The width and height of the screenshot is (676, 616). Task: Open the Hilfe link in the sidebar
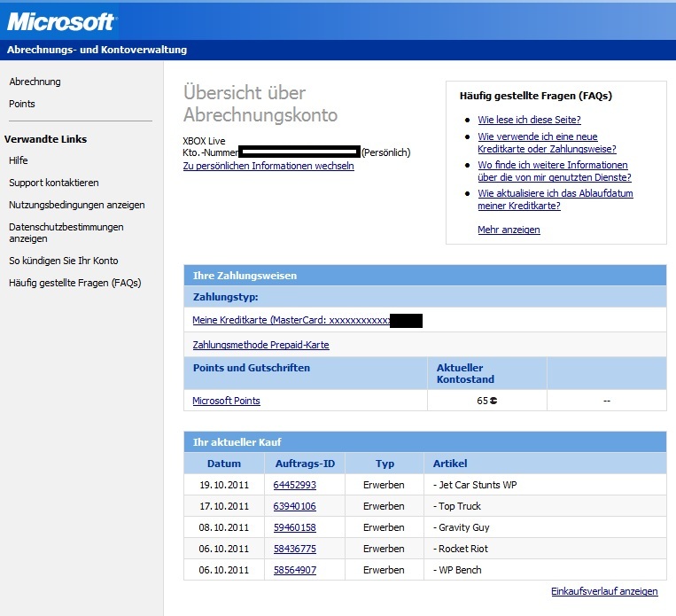(18, 160)
